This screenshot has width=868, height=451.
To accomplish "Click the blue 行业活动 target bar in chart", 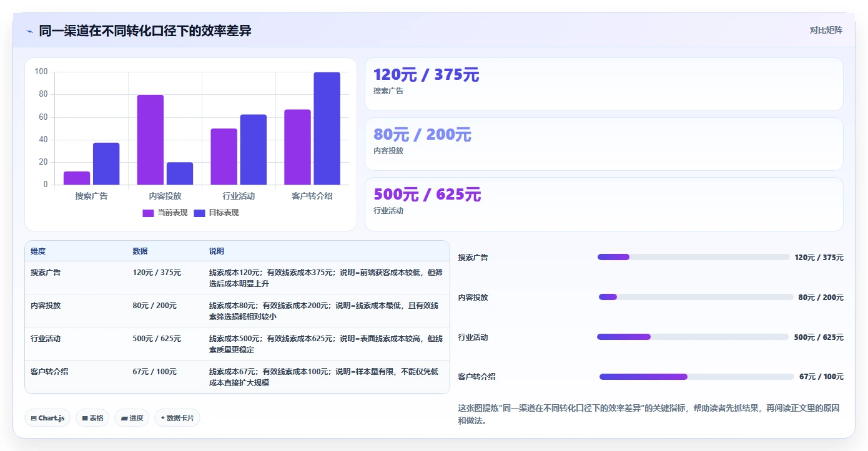I will [x=254, y=150].
